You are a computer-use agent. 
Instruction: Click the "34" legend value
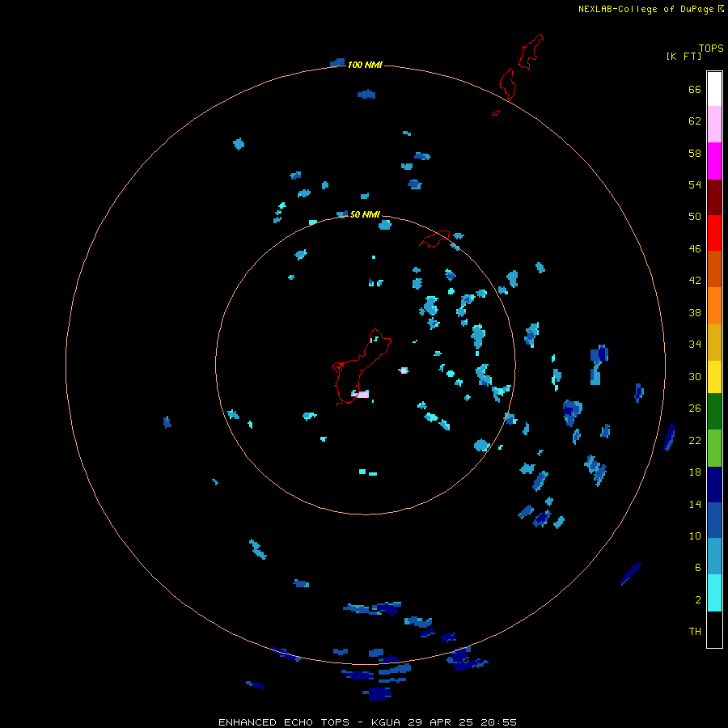point(695,345)
